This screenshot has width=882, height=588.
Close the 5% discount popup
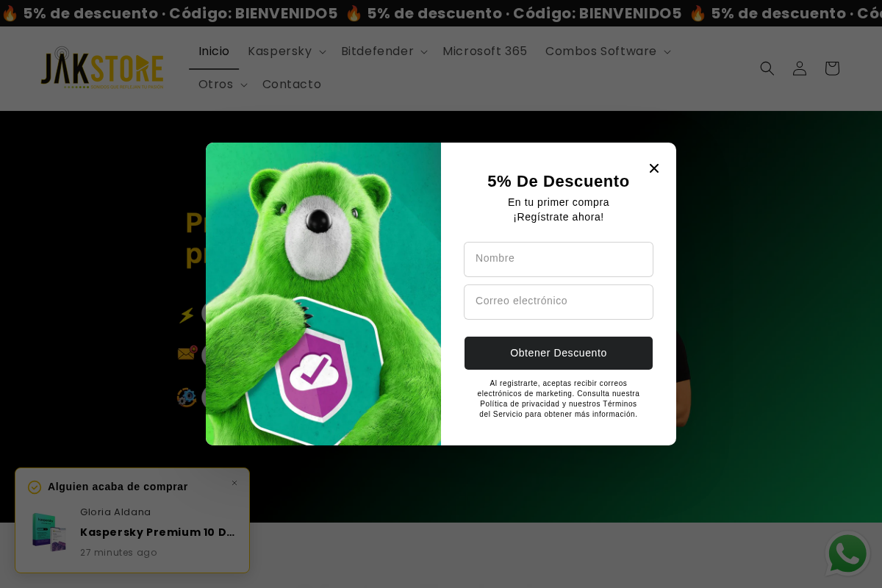click(x=654, y=168)
